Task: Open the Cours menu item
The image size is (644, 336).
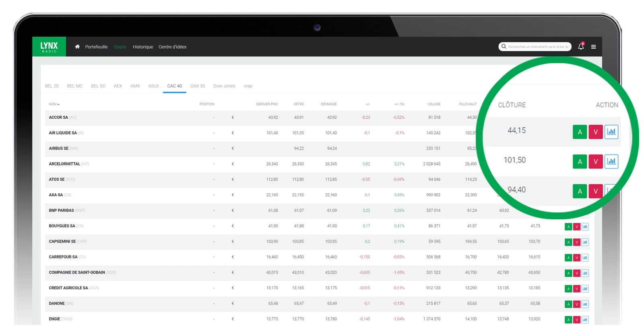Action: (120, 47)
